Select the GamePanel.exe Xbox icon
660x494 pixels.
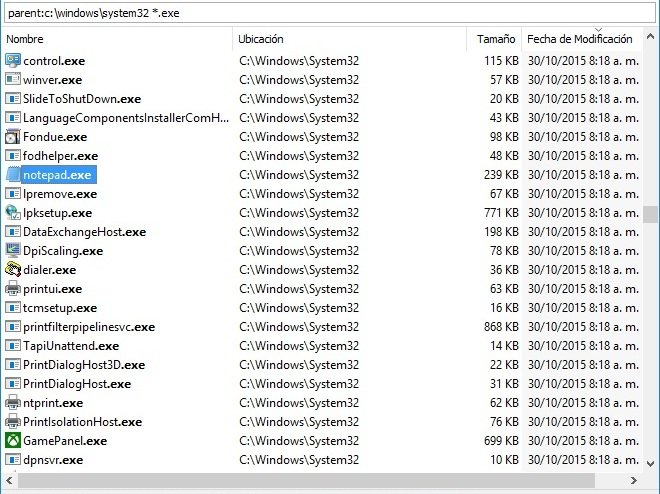tap(13, 441)
